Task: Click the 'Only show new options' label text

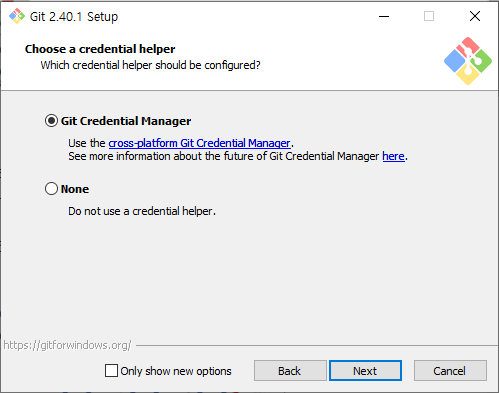Action: pyautogui.click(x=176, y=371)
